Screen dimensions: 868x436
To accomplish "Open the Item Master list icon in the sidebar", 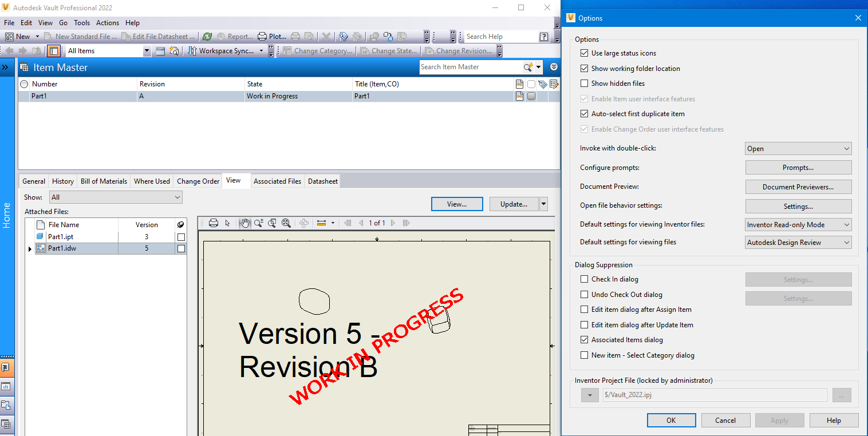I will (x=6, y=424).
